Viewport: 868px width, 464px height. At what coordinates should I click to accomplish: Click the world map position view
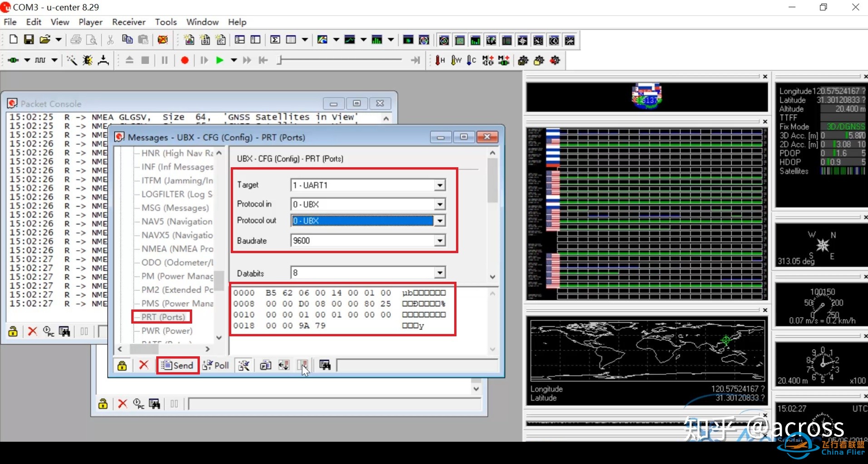647,350
